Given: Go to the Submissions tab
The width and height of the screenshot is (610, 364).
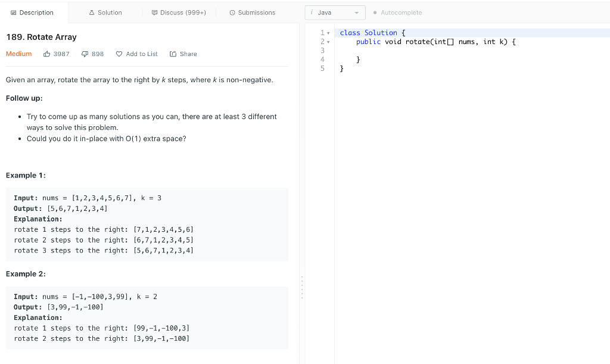Looking at the screenshot, I should [253, 13].
